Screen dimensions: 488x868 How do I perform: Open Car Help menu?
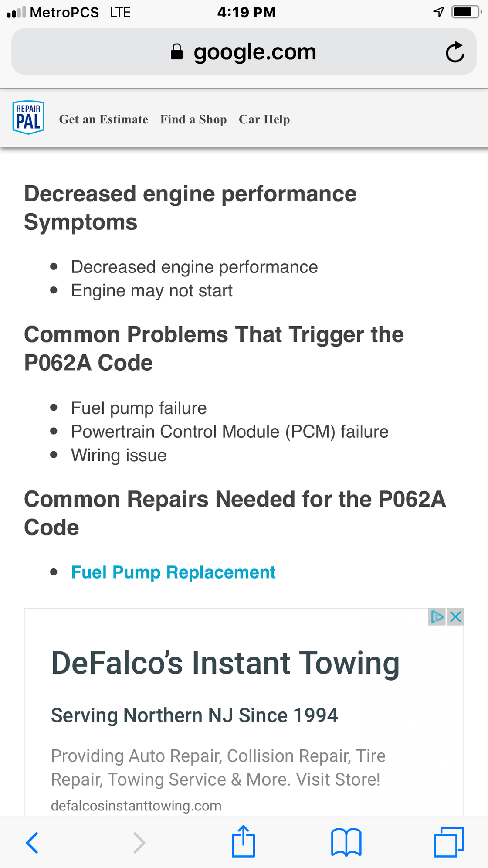coord(264,119)
